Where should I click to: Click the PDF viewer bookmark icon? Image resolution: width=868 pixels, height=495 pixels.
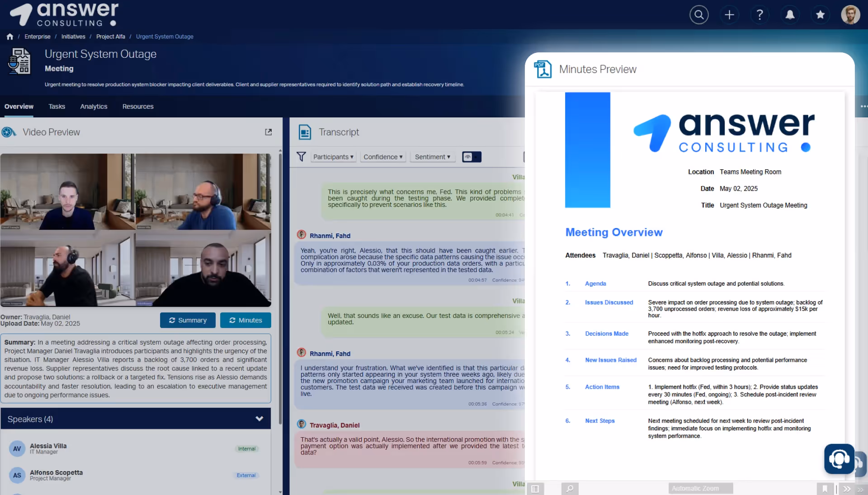click(x=825, y=489)
